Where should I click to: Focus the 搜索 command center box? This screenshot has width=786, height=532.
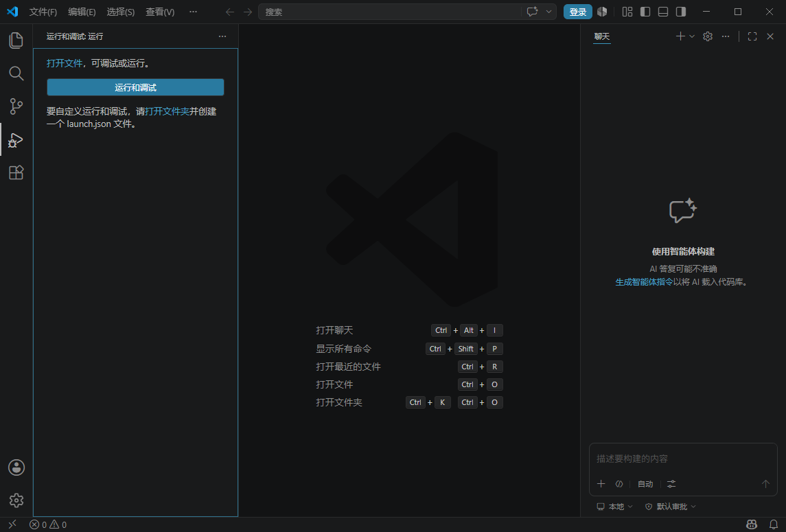coord(407,12)
